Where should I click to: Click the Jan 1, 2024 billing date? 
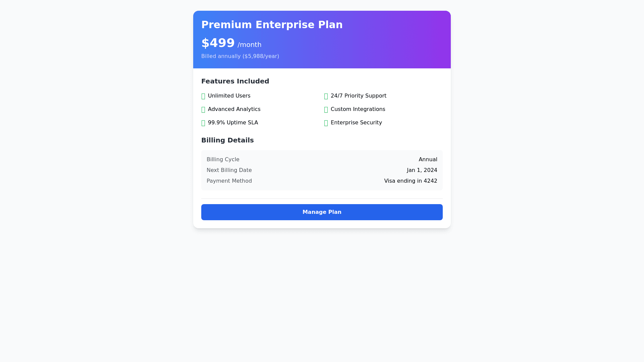[x=422, y=170]
